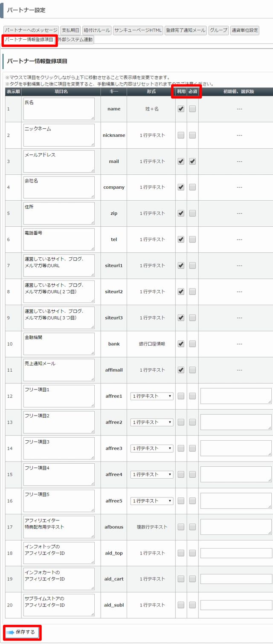
Task: Click 電話番号 item name textarea
Action: point(59,239)
